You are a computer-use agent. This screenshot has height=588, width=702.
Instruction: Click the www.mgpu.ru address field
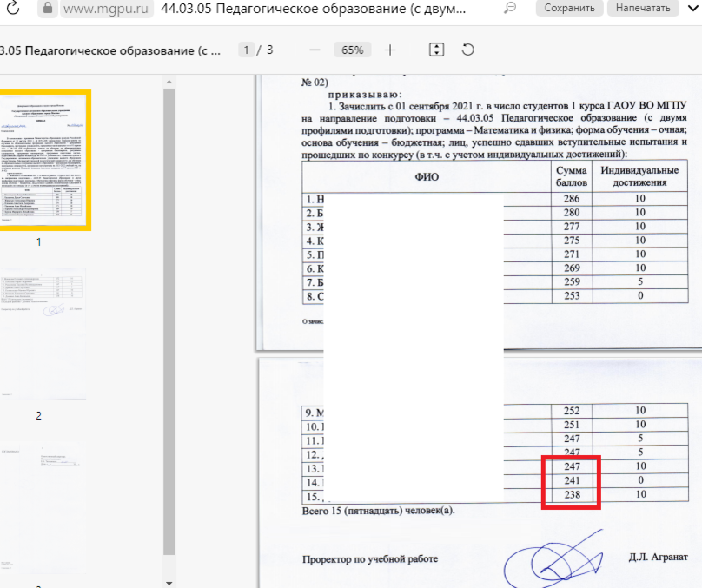106,9
